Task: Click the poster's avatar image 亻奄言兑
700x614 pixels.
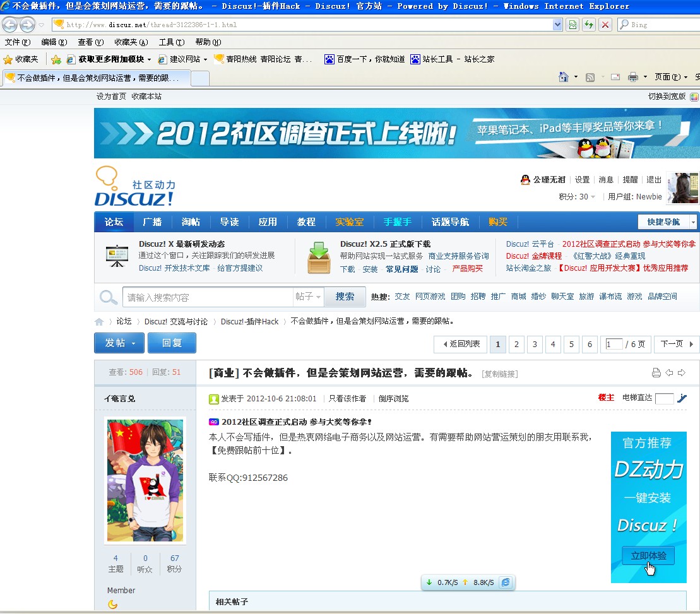Action: tap(145, 480)
